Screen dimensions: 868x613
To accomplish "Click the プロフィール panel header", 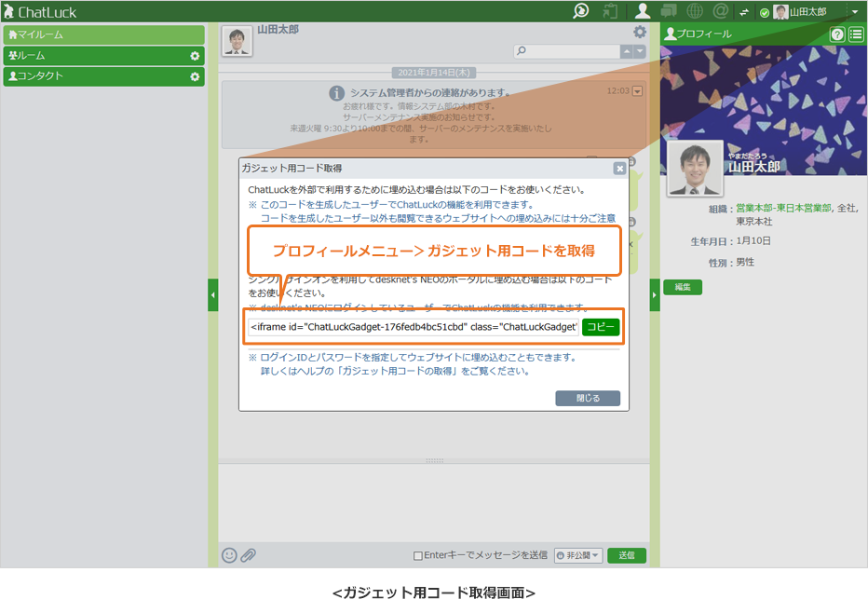I will 698,34.
